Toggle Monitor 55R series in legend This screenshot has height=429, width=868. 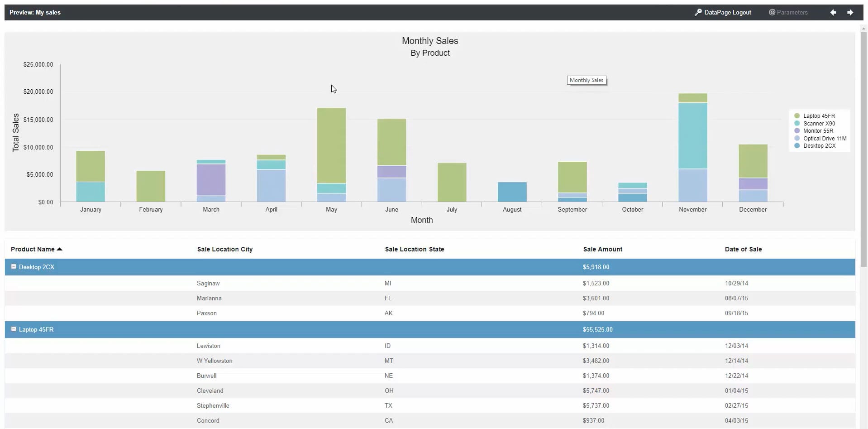point(818,131)
